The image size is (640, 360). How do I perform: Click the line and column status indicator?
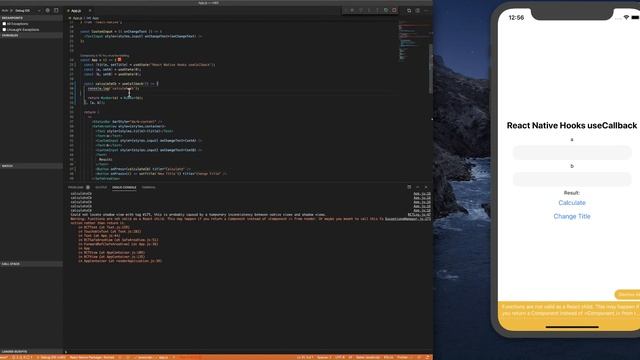point(304,357)
